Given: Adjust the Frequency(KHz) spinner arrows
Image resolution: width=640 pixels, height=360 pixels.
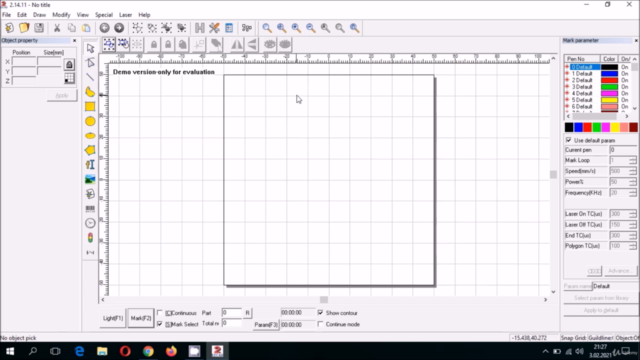Looking at the screenshot, I should pos(632,193).
